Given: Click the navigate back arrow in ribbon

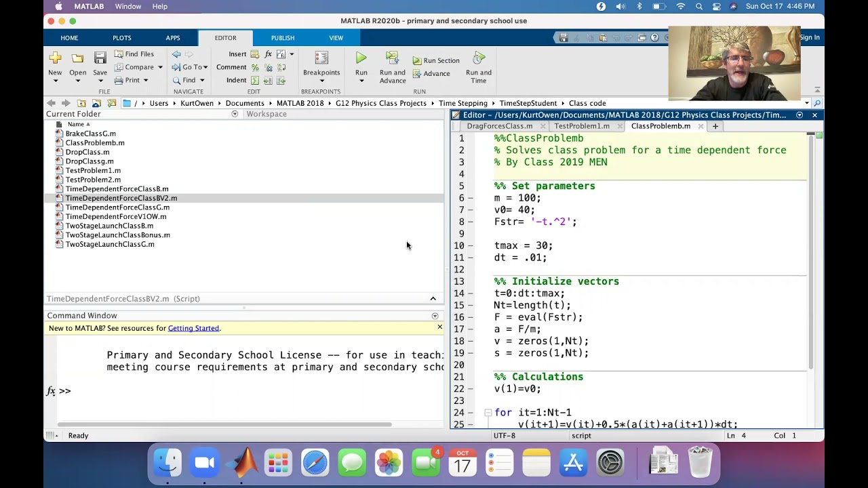Looking at the screenshot, I should (x=176, y=54).
